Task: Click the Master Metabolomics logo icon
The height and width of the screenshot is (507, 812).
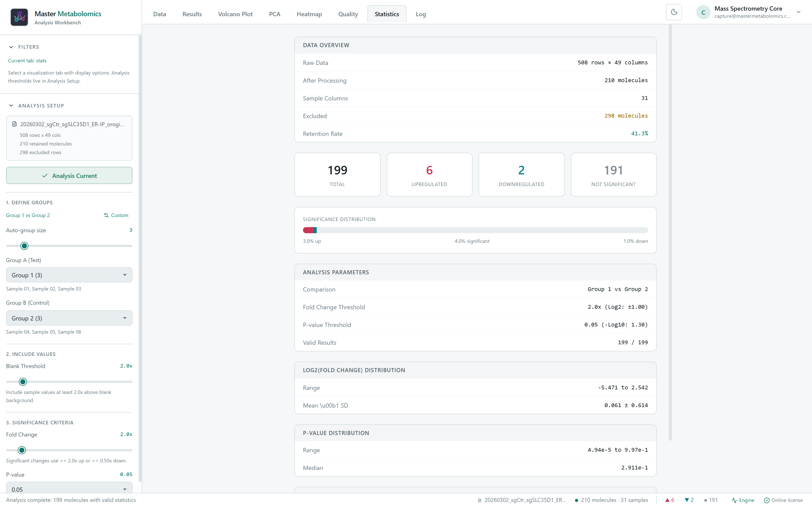Action: (x=19, y=17)
